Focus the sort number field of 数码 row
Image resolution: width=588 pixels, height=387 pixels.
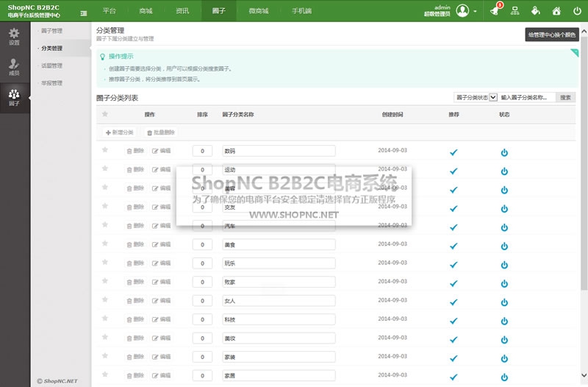[x=203, y=151]
